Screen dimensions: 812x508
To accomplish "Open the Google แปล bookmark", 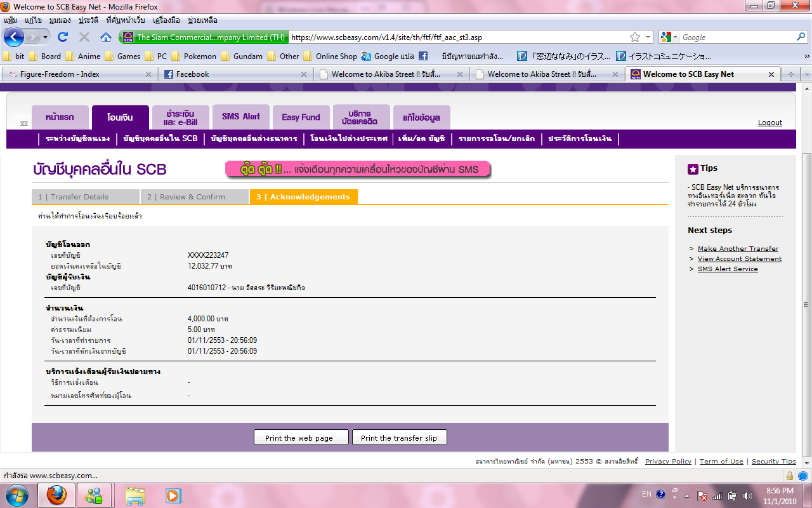I will [388, 56].
